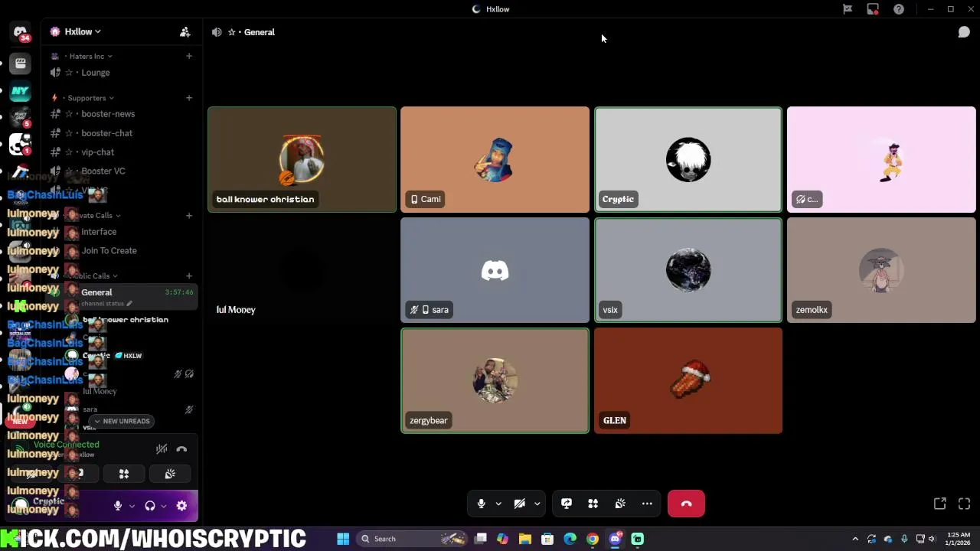Show hidden system tray icons
This screenshot has width=980, height=551.
[x=855, y=539]
